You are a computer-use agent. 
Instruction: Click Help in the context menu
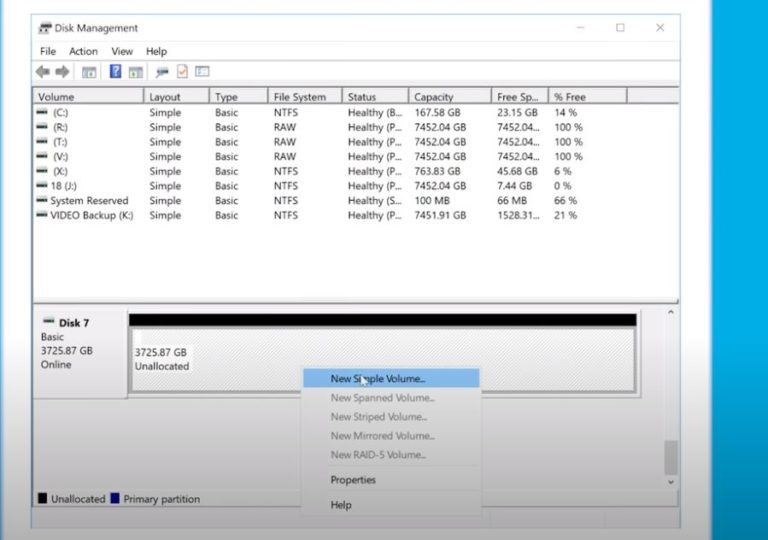point(341,505)
